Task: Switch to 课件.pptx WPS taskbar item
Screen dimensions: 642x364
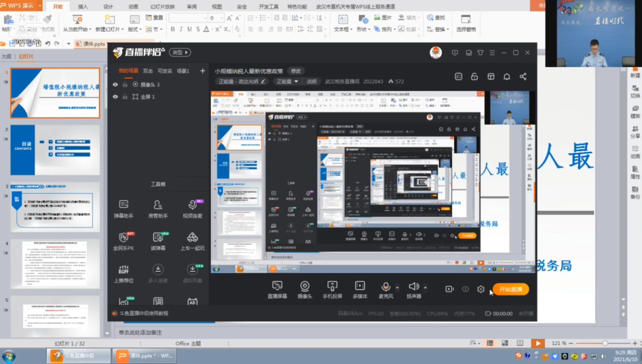Action: (145, 356)
